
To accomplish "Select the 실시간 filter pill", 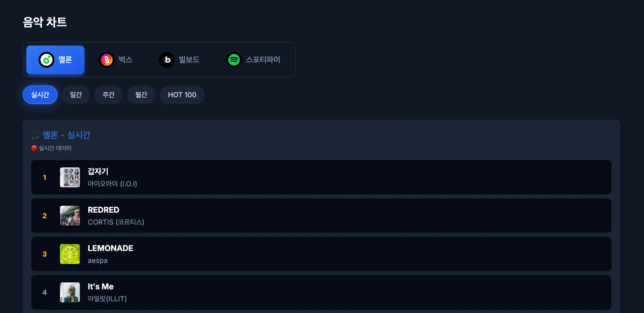I will pos(40,95).
